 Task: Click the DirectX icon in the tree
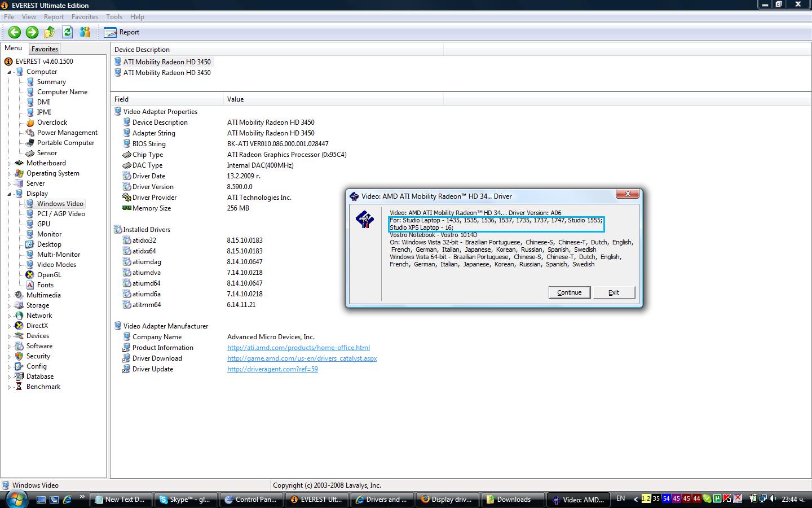click(20, 326)
